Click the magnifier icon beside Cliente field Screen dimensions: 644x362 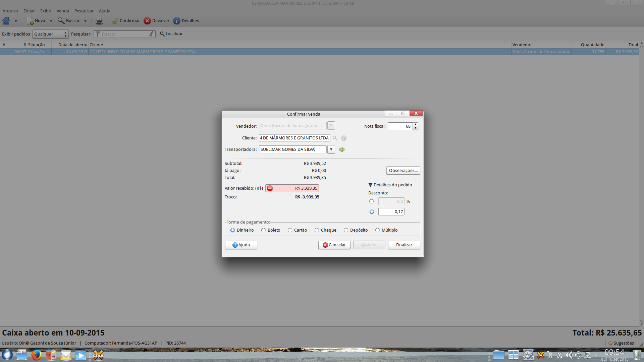[335, 138]
